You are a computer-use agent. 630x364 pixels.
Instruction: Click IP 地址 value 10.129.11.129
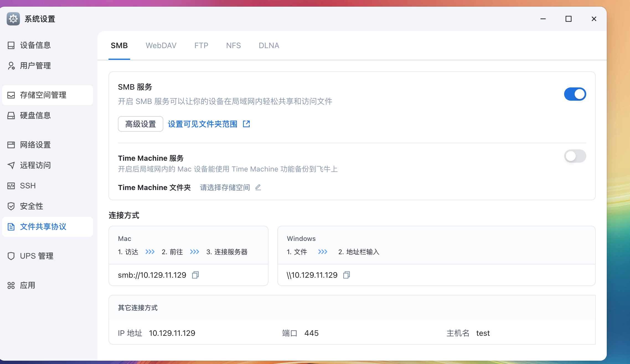[172, 333]
